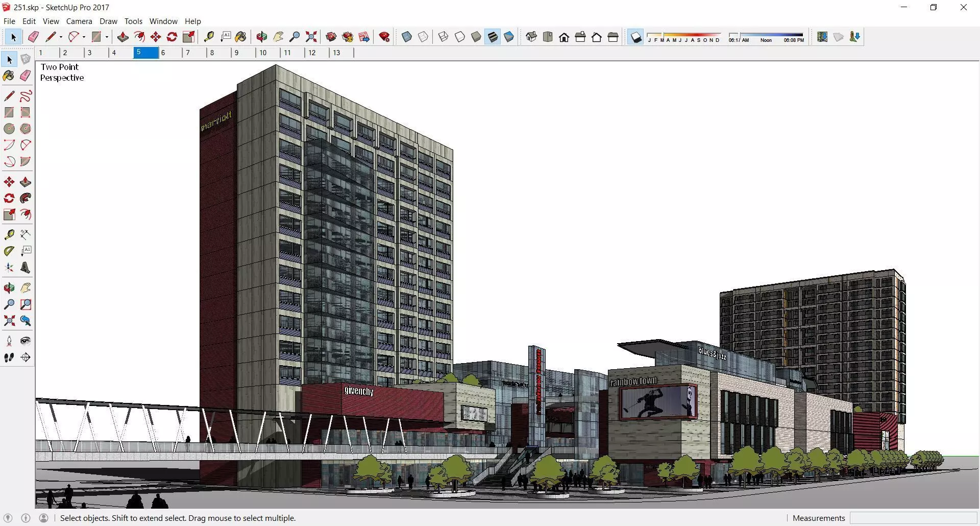Pick the Tape Measure tool in top toolbar
980x526 pixels.
point(209,37)
